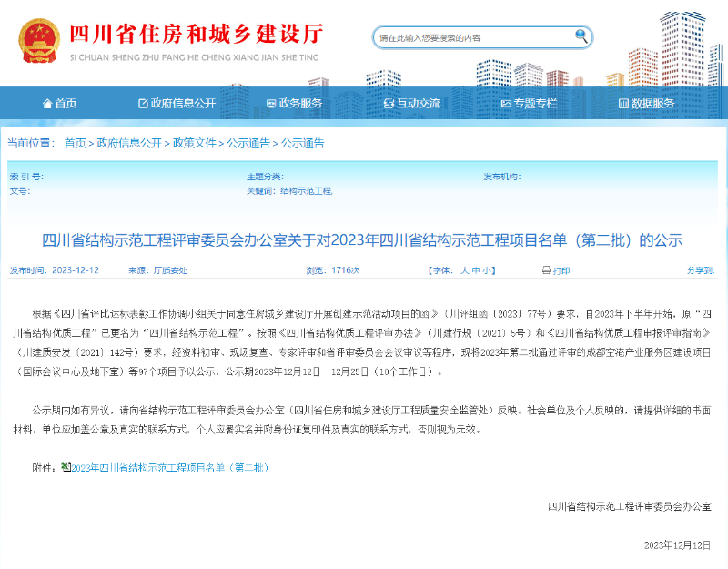Click the 政府信息公开 nav icon

coord(142,104)
